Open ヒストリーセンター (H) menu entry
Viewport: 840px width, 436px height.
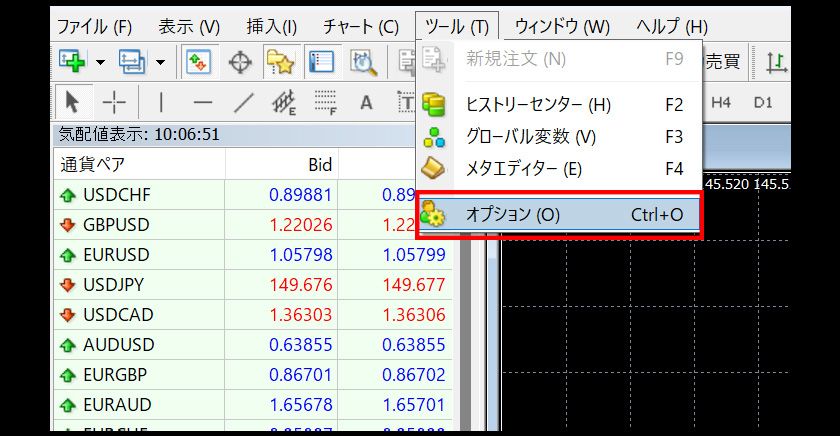pyautogui.click(x=538, y=104)
